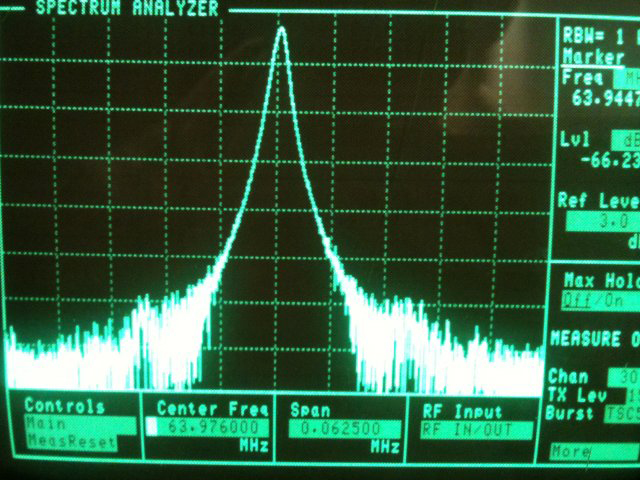Click the Span label

coord(310,410)
